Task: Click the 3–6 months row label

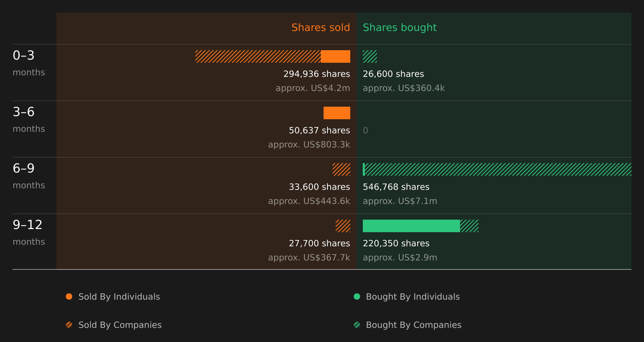Action: pyautogui.click(x=29, y=120)
